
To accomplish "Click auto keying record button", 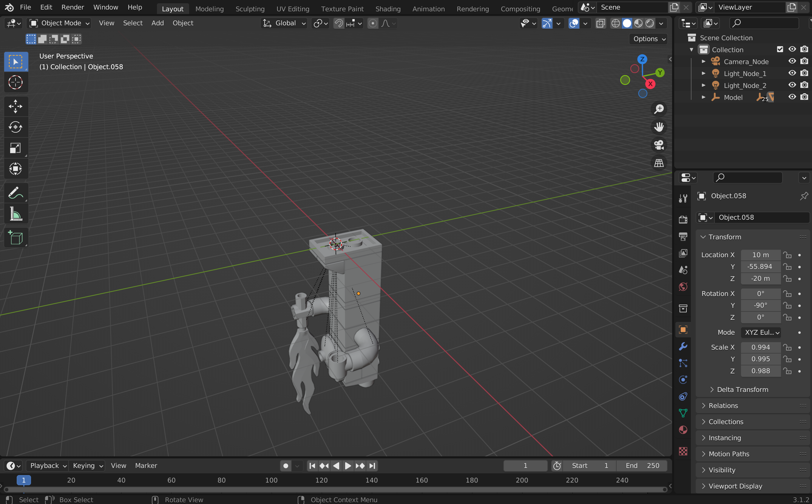I will click(285, 466).
